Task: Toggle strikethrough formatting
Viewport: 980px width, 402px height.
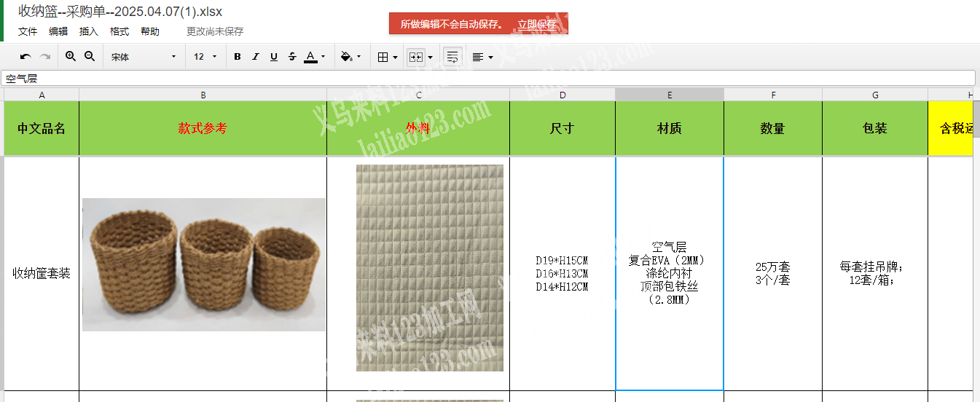Action: (x=292, y=57)
